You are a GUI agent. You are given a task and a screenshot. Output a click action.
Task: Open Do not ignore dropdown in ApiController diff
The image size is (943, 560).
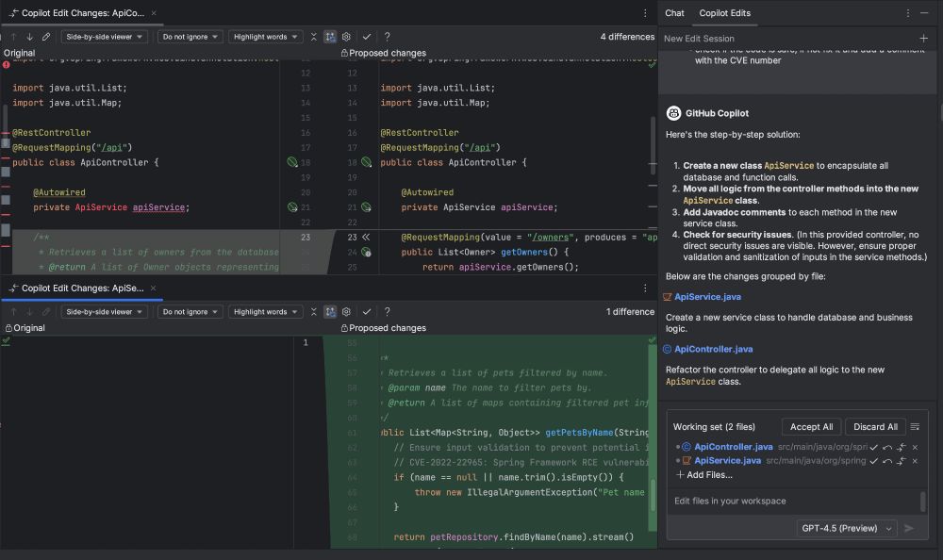pos(190,37)
